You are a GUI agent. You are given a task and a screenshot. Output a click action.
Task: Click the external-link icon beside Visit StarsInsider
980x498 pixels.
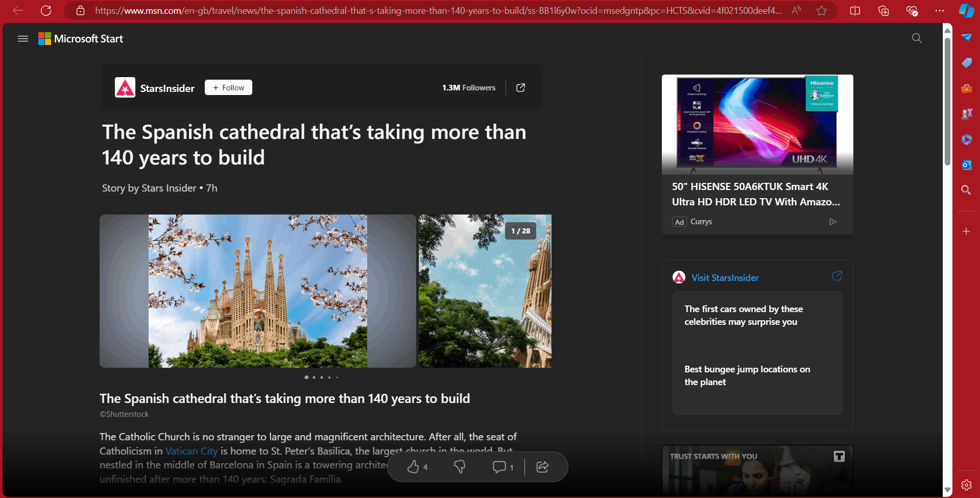838,276
